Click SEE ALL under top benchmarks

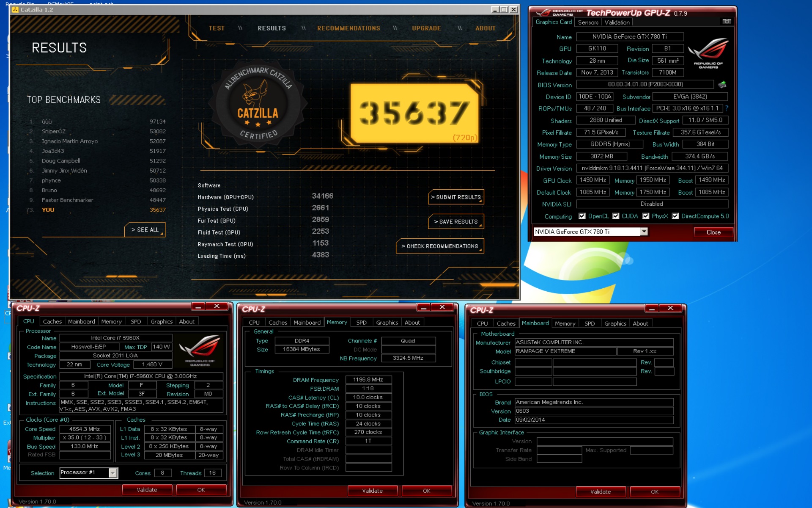(145, 230)
